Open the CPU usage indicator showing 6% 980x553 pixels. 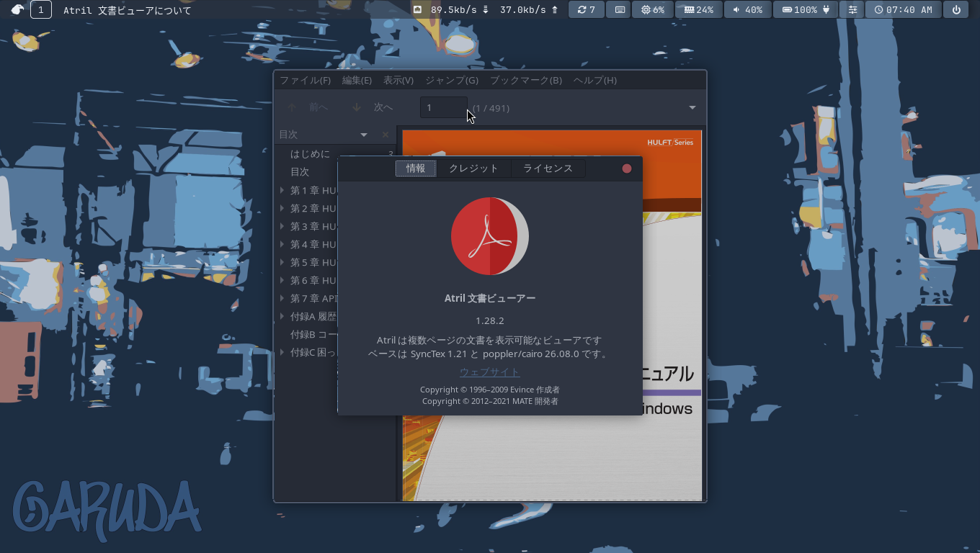coord(653,9)
